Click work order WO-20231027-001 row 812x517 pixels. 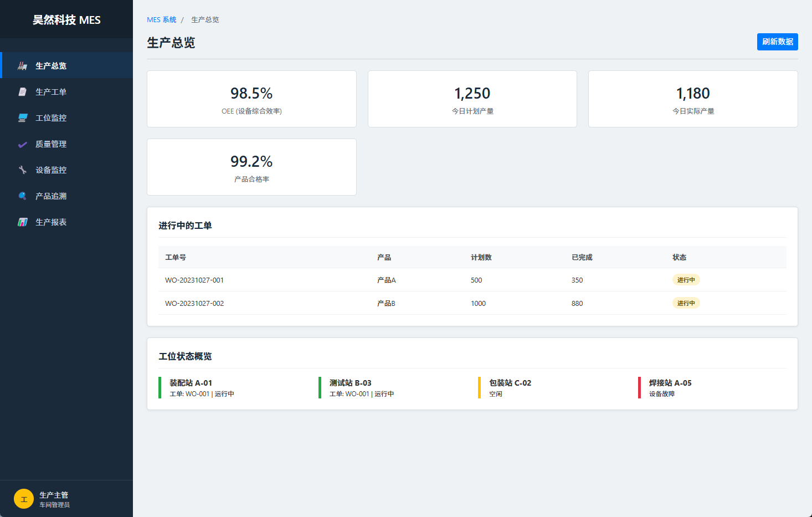point(194,280)
